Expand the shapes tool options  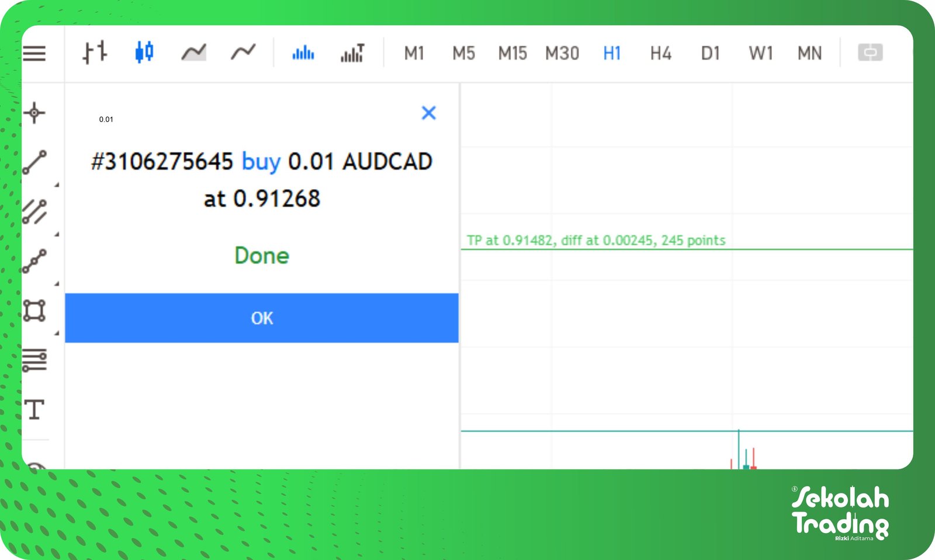pos(57,333)
